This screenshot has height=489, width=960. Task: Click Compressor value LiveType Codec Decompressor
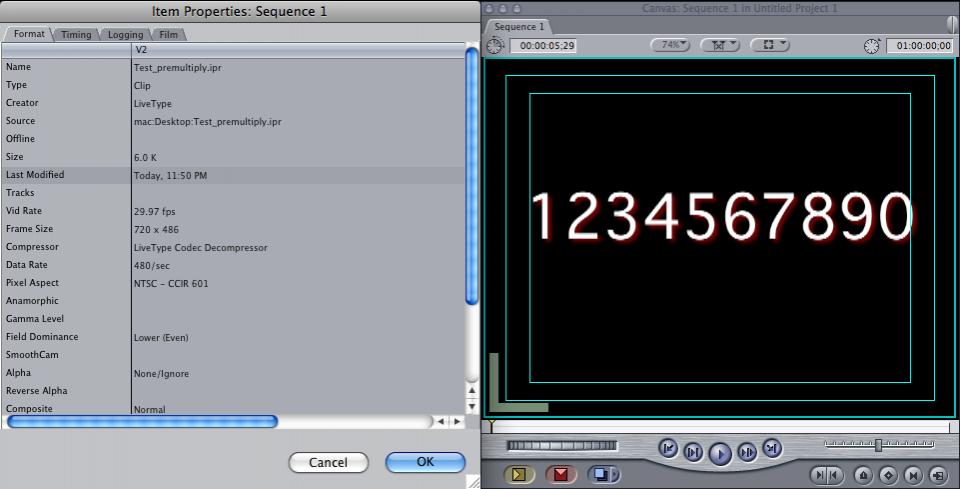200,248
